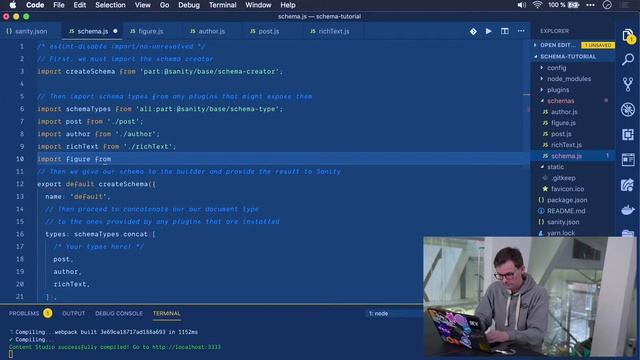
Task: Collapse the schemas folder
Action: click(x=560, y=101)
